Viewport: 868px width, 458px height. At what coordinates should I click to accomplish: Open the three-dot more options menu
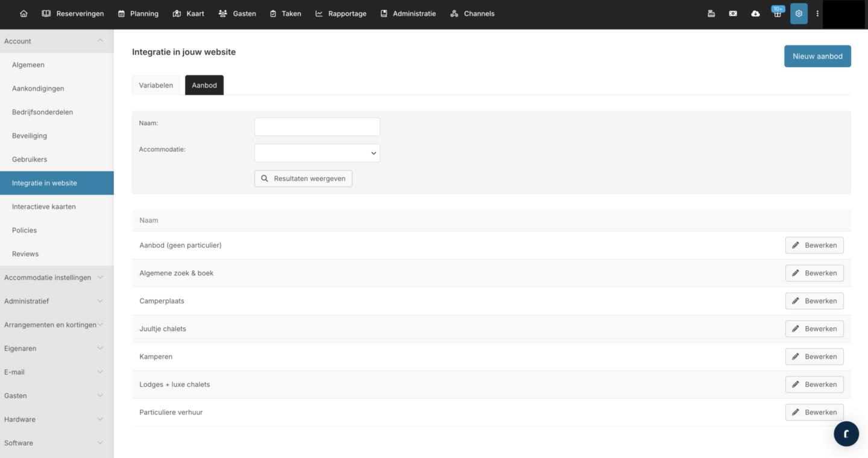click(817, 13)
